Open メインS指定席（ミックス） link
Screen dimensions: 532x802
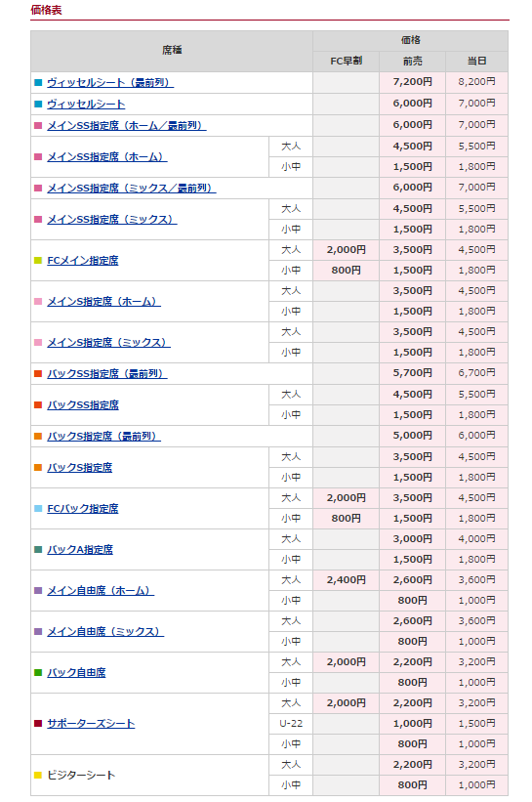click(109, 342)
